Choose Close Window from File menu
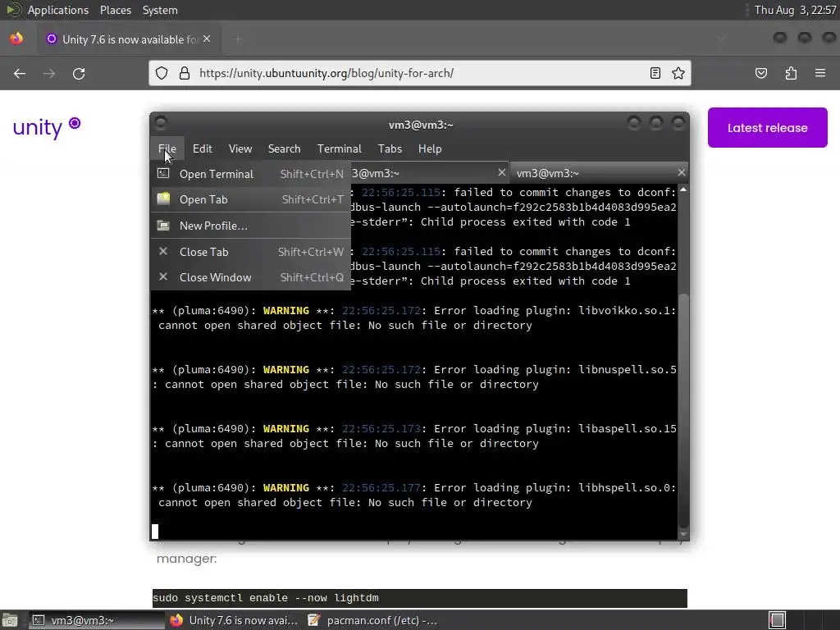 [251, 277]
